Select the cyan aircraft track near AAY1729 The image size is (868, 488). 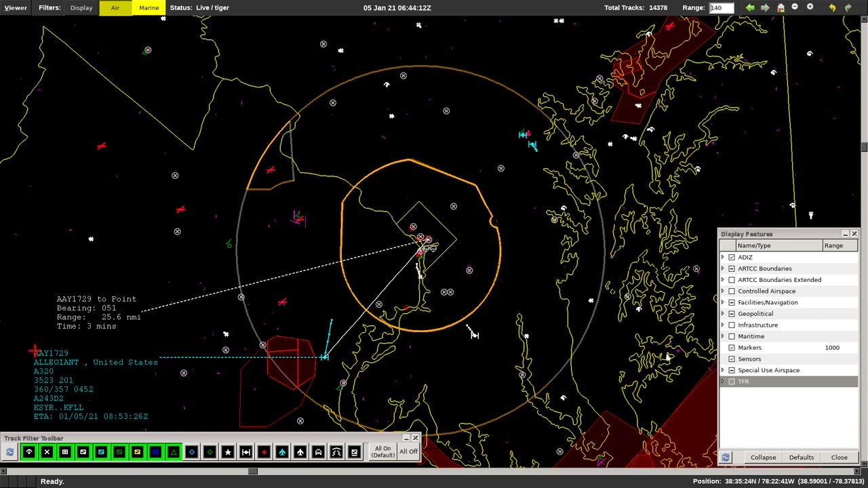tap(324, 357)
